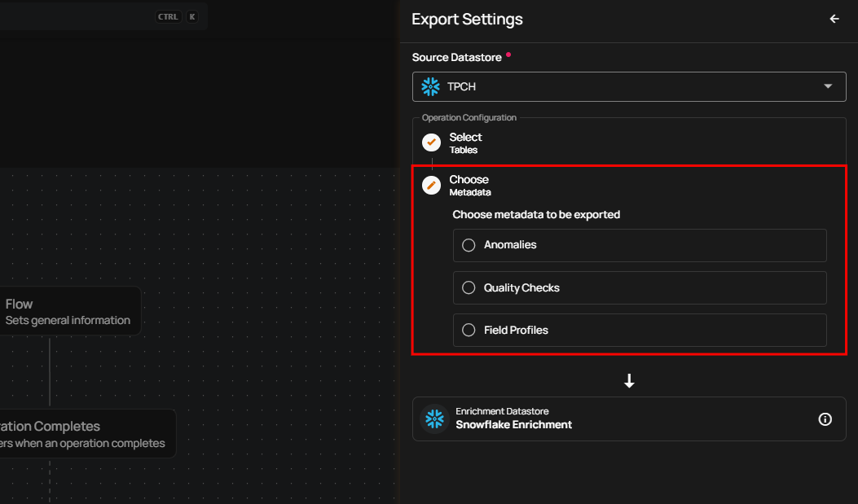Click the Snowflake logo beside TPCH
The image size is (858, 504).
[430, 86]
